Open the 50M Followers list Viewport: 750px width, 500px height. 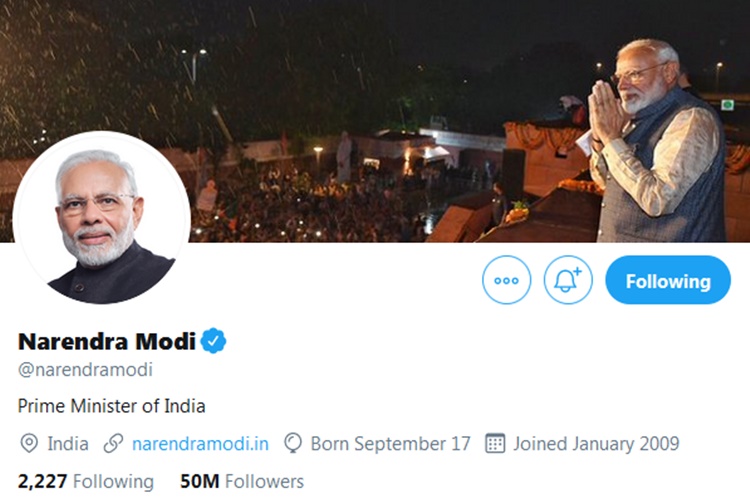point(242,481)
